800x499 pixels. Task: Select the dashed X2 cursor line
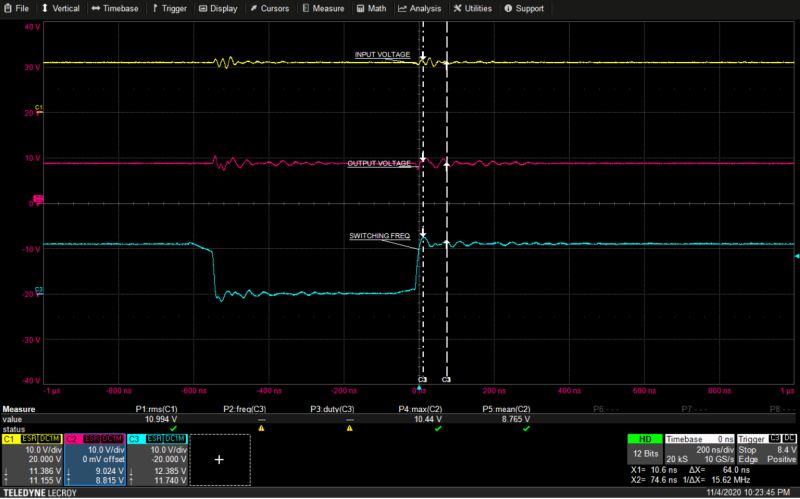446,204
